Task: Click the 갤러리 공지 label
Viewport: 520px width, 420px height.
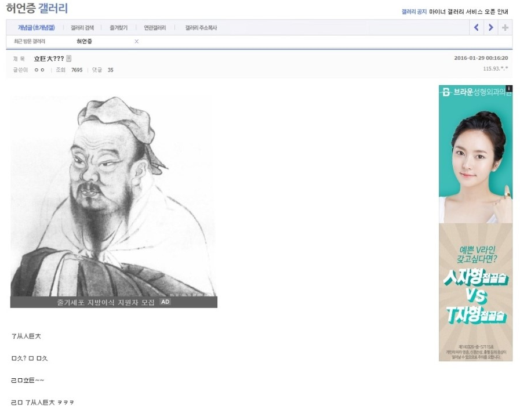Action: click(x=414, y=12)
